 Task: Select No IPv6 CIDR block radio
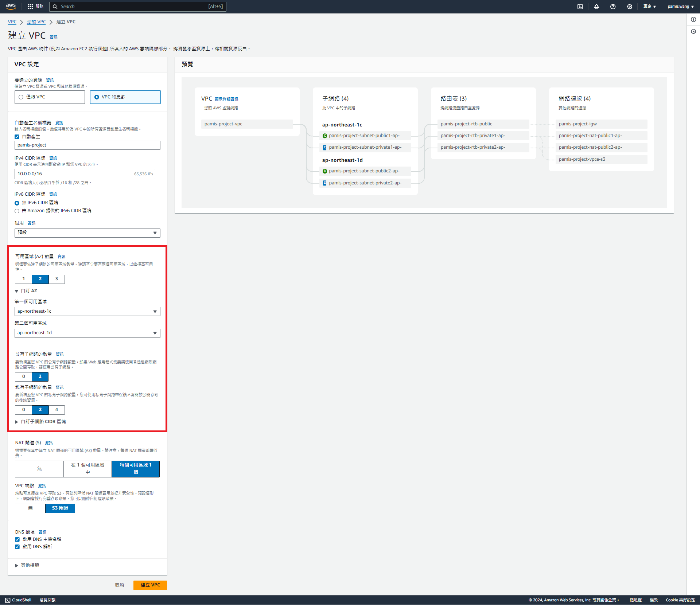[x=17, y=203]
